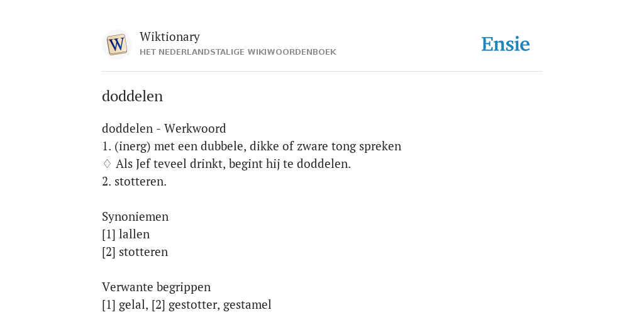Click the 'doddelen - Werkwoord' line
Image resolution: width=644 pixels, height=322 pixels.
click(164, 128)
